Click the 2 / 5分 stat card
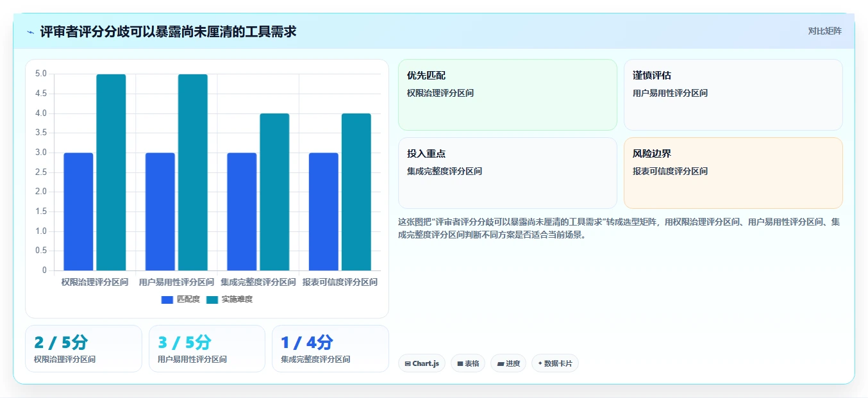The height and width of the screenshot is (398, 868). point(83,349)
